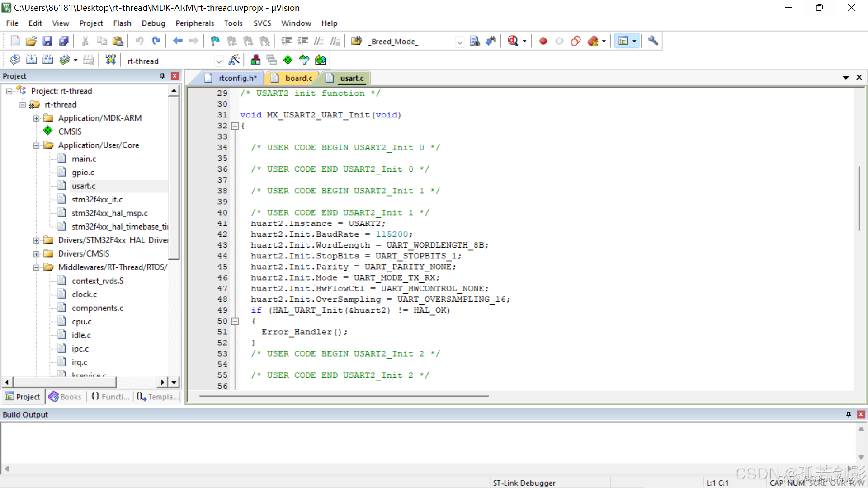Image resolution: width=868 pixels, height=488 pixels.
Task: Open Manage Run-Time Environment green diamond icon
Action: 288,60
